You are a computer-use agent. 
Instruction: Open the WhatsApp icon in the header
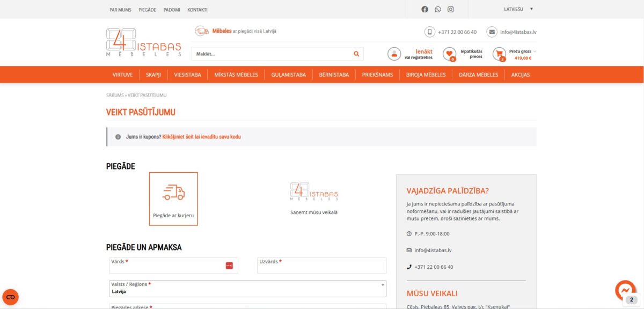(x=438, y=9)
